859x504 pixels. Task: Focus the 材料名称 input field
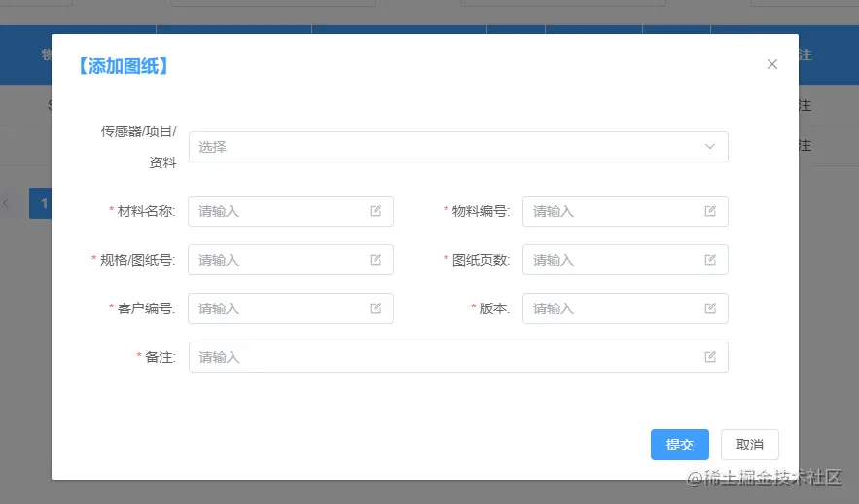pyautogui.click(x=291, y=211)
